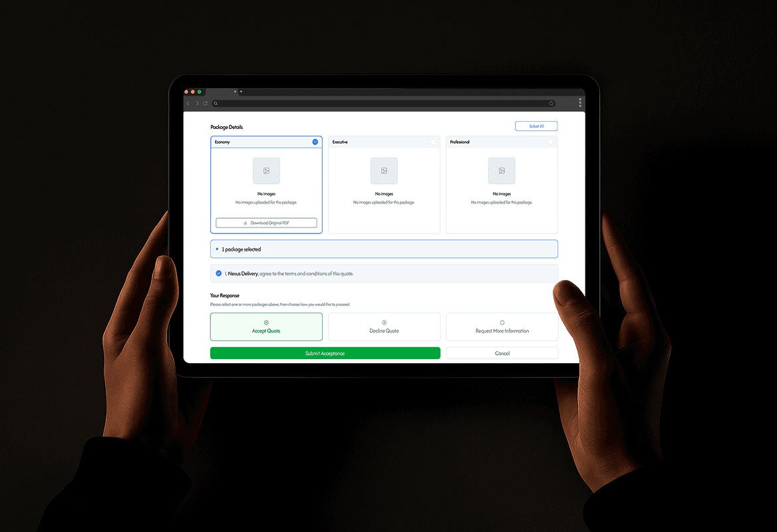Screen dimensions: 777x532
Task: Click the browser forward arrow
Action: click(x=197, y=103)
